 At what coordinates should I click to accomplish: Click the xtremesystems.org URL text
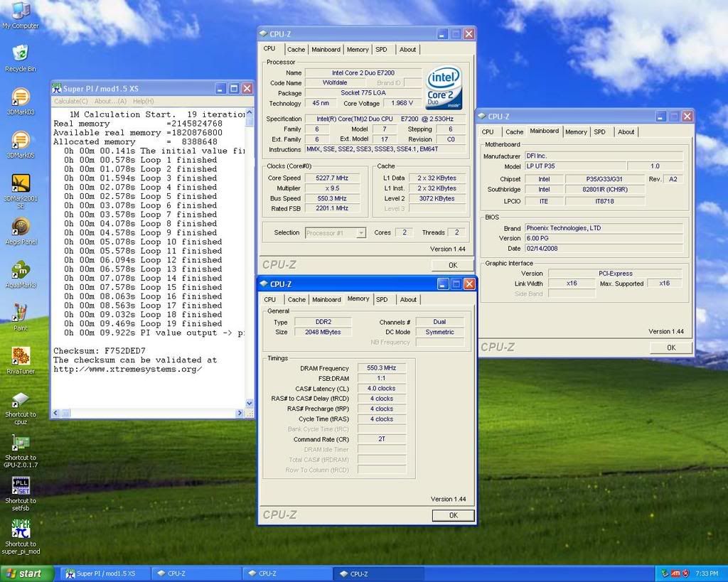[128, 370]
